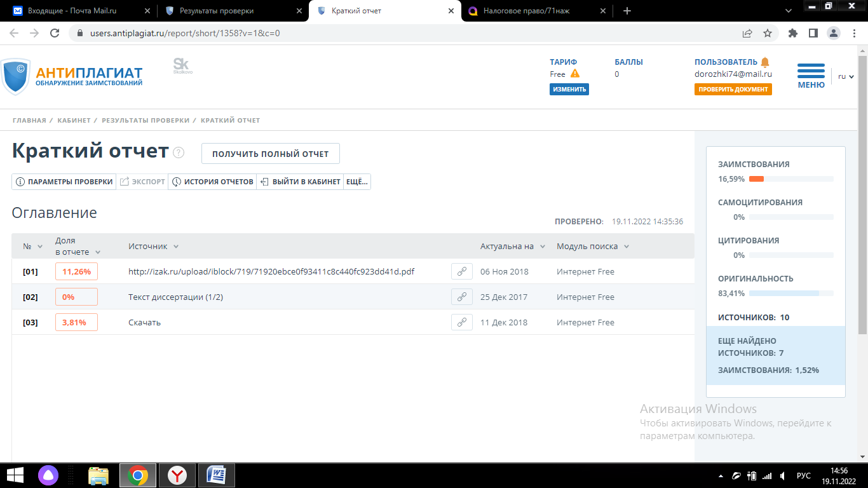The image size is (868, 488).
Task: Click the help question mark beside Краткий отчет
Action: (179, 152)
